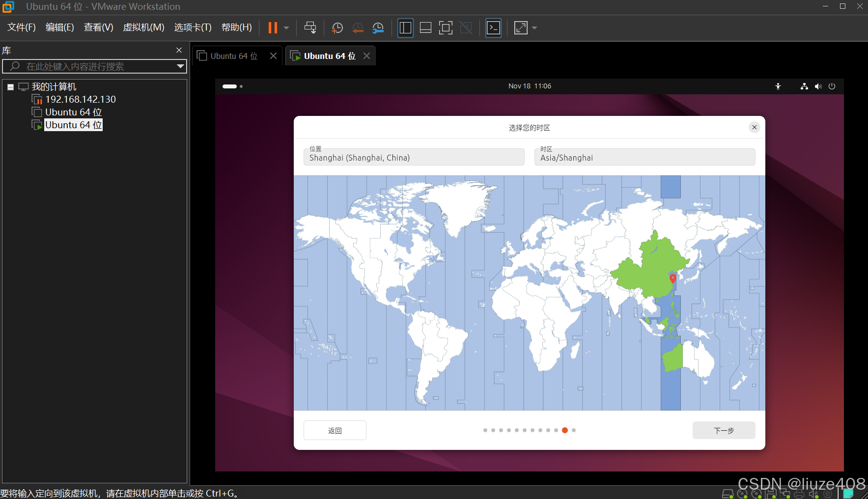Screen dimensions: 868x499
Task: Toggle the library sidebar view
Action: [x=405, y=28]
